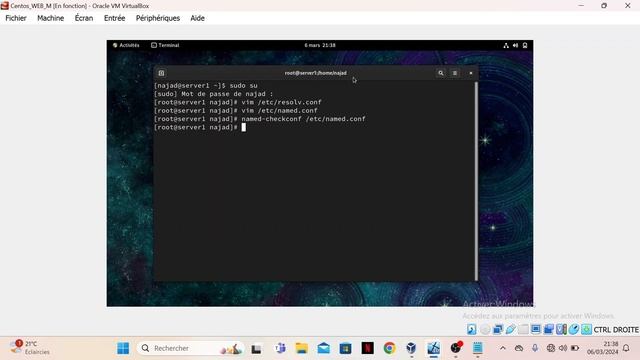Open the GNOME clock showing 6 mars 21:38
This screenshot has width=640, height=360.
(x=320, y=45)
